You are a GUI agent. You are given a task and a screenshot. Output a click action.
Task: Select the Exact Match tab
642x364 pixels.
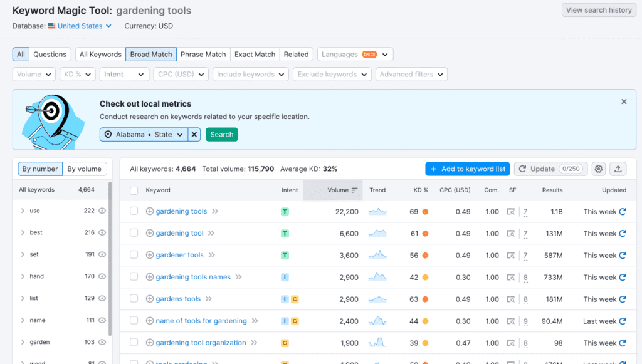tap(255, 54)
